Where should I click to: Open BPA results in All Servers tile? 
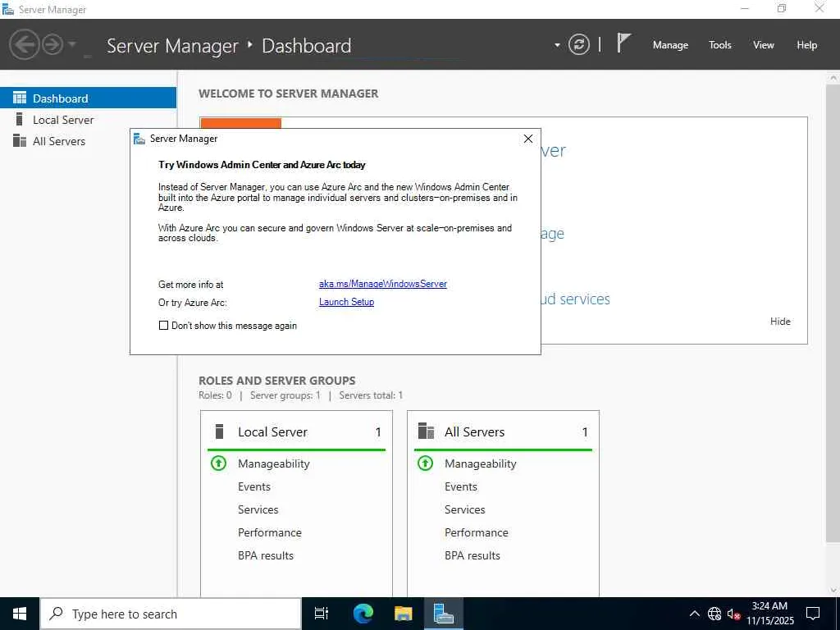tap(472, 555)
